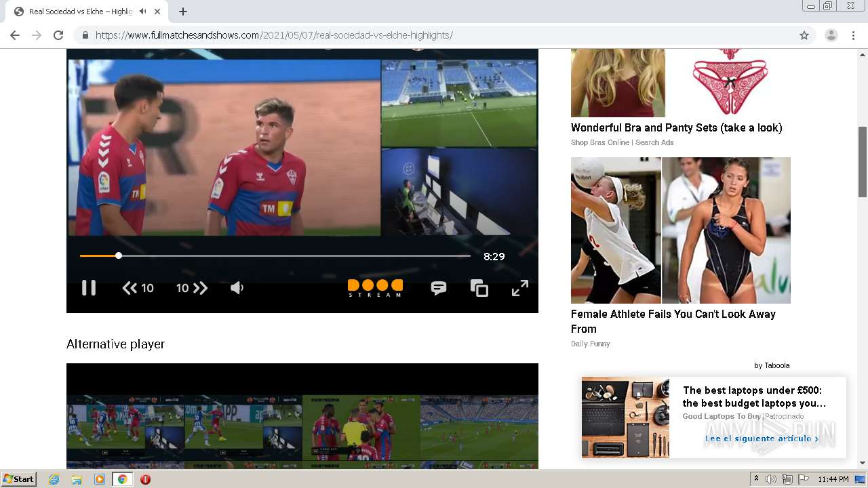Open system volume tray icon

771,479
